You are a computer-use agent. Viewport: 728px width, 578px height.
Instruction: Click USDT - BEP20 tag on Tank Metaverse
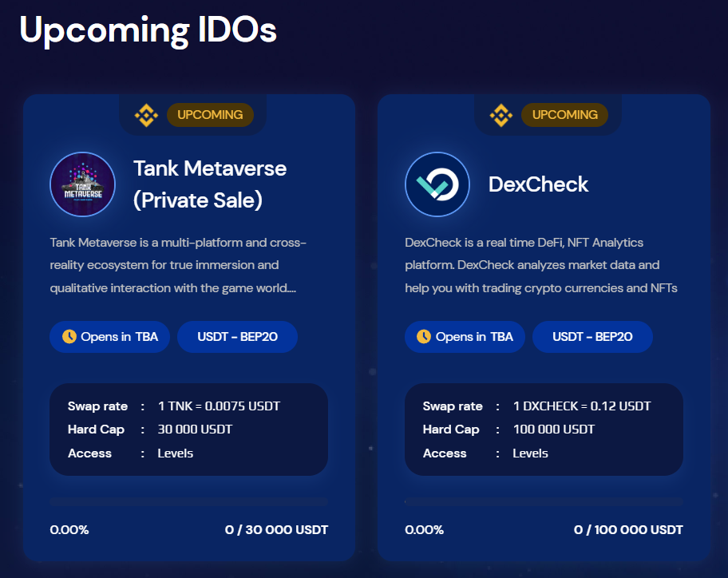[237, 337]
